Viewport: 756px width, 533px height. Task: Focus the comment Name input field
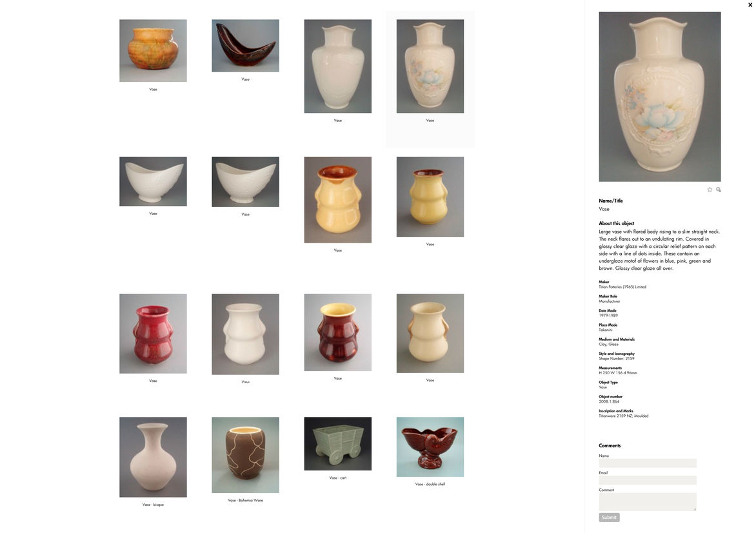[648, 463]
